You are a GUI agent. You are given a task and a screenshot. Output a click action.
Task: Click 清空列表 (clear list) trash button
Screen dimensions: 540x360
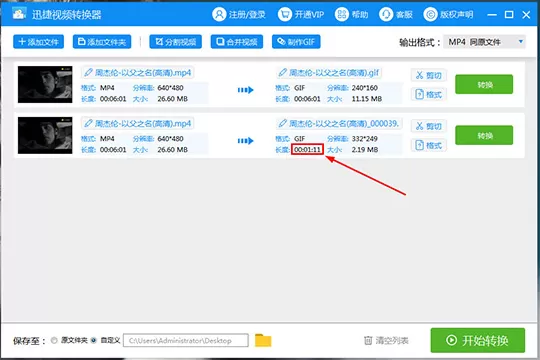click(x=386, y=341)
